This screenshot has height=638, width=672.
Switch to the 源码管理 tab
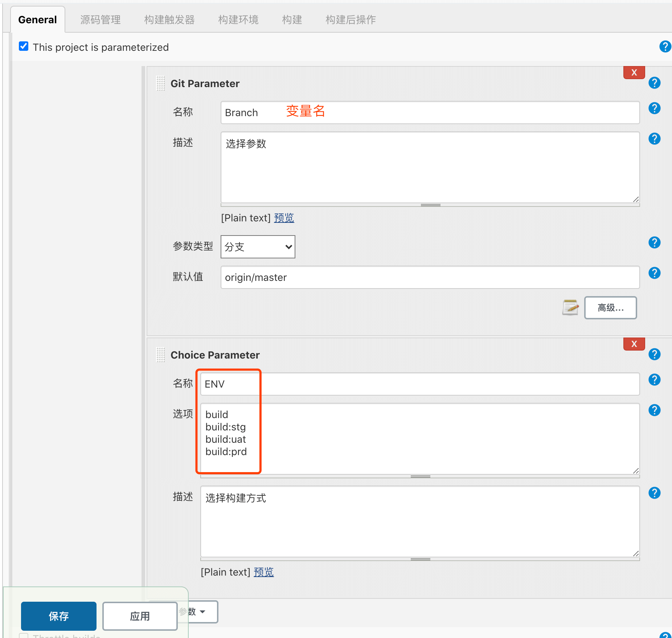[101, 20]
